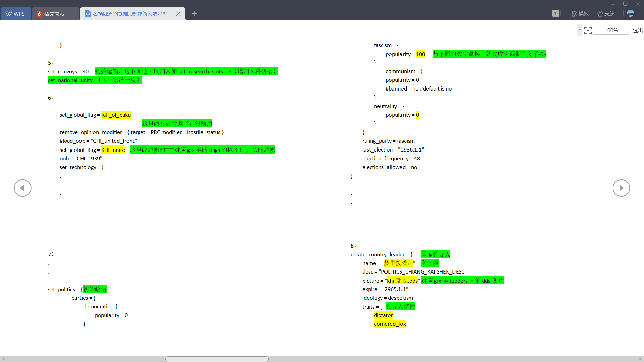Click the line #load_oob = "CHI_united_front"
The height and width of the screenshot is (362, 644).
(x=98, y=141)
